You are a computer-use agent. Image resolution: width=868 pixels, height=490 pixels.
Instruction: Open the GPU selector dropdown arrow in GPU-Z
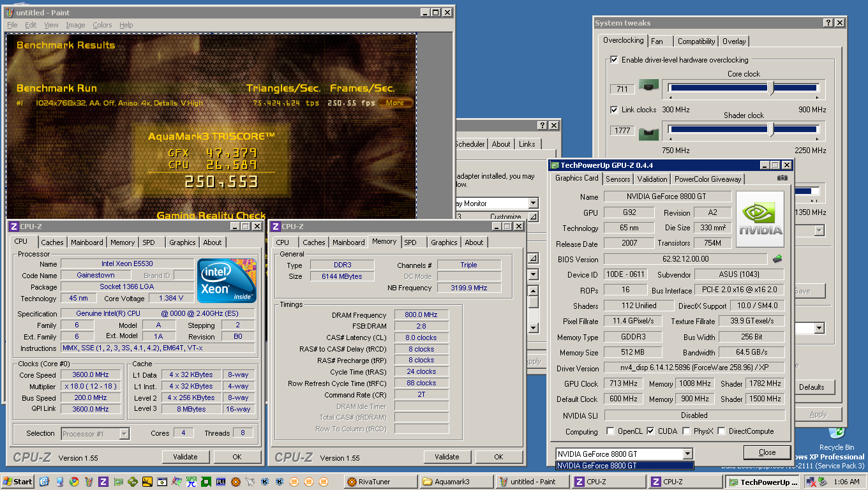coord(687,454)
